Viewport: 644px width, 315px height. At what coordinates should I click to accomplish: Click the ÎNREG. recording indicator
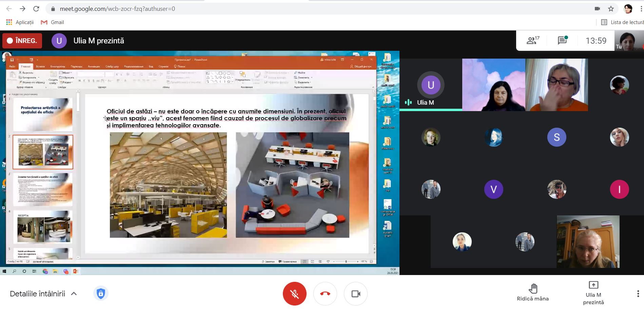pyautogui.click(x=22, y=41)
